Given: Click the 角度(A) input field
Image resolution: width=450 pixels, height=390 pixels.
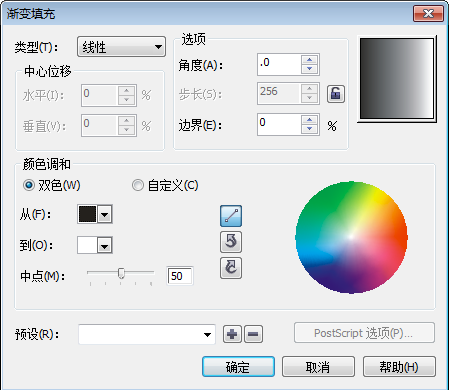Looking at the screenshot, I should (279, 64).
